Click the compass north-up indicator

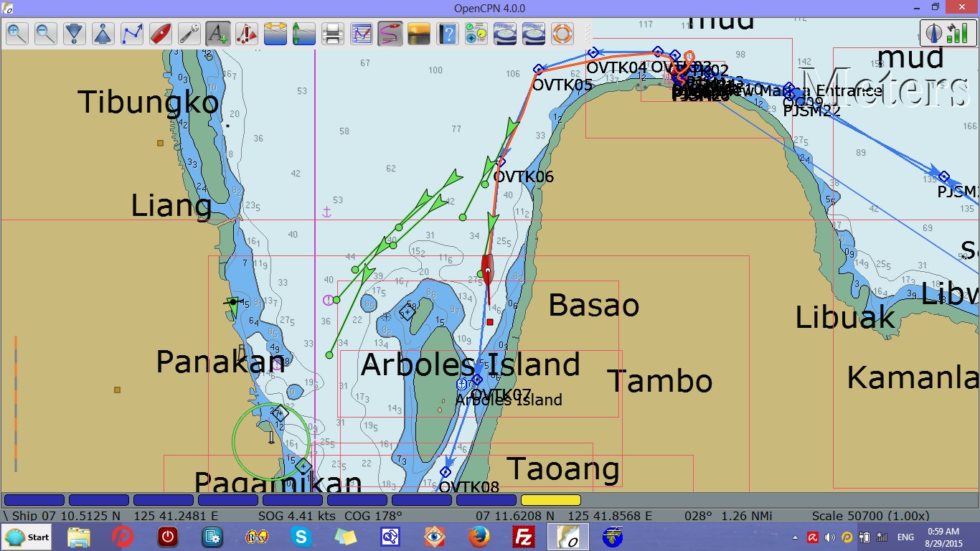tap(934, 33)
